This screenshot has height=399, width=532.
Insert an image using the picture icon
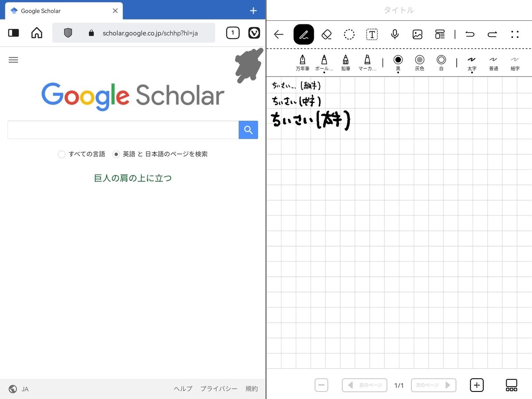(417, 35)
